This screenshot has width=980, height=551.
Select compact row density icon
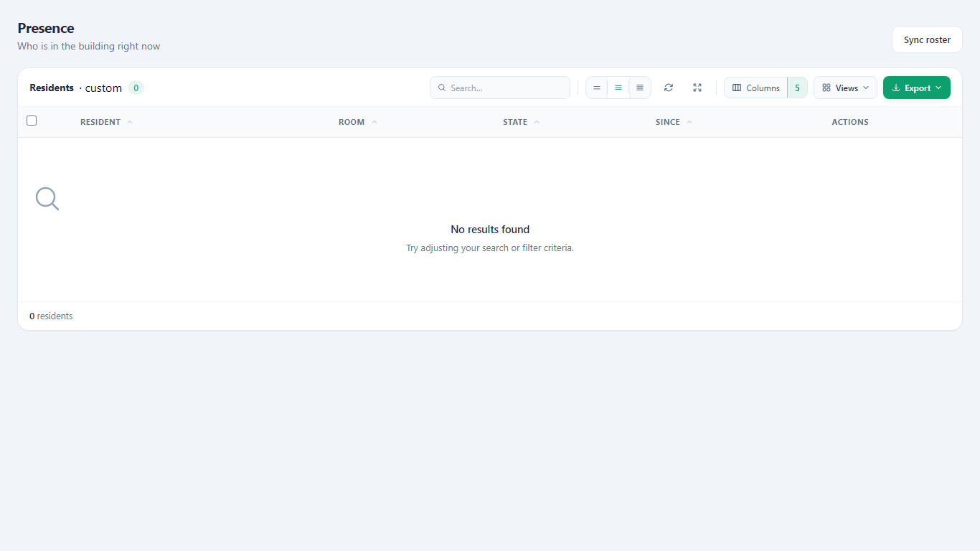coord(597,88)
